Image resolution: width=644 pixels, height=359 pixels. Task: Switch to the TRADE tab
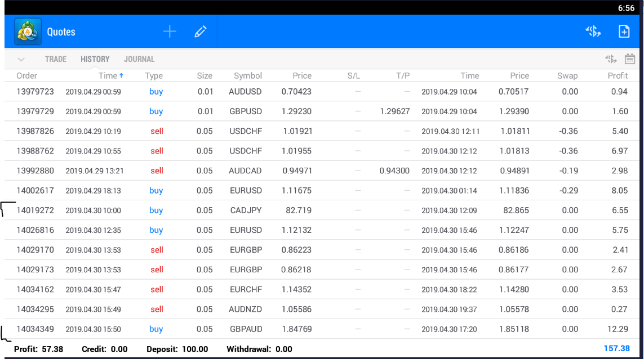pyautogui.click(x=55, y=59)
